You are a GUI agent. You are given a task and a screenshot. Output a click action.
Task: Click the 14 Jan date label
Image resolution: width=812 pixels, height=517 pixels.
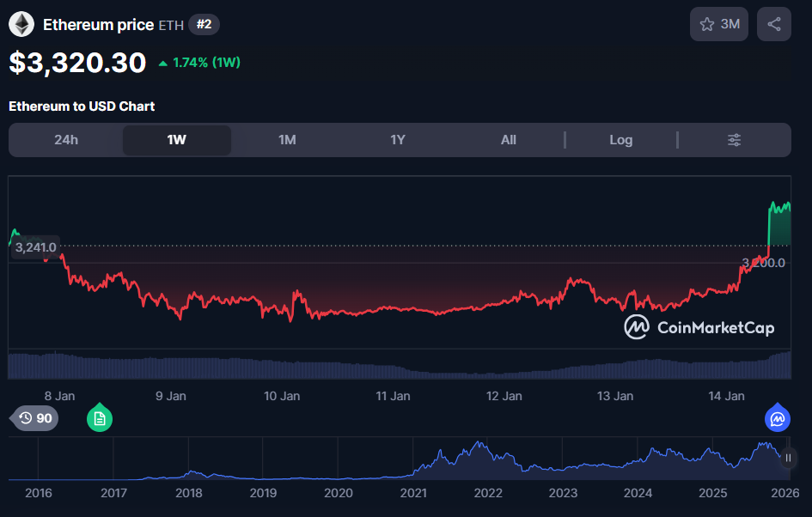(726, 396)
